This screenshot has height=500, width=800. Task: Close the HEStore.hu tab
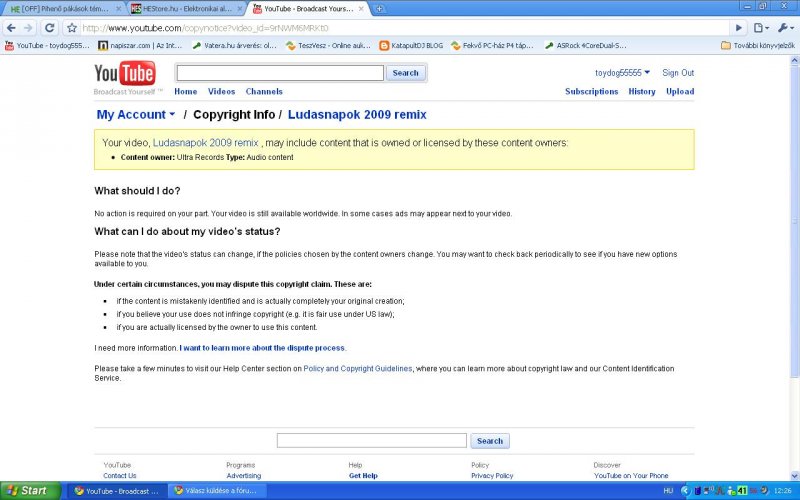tap(240, 9)
